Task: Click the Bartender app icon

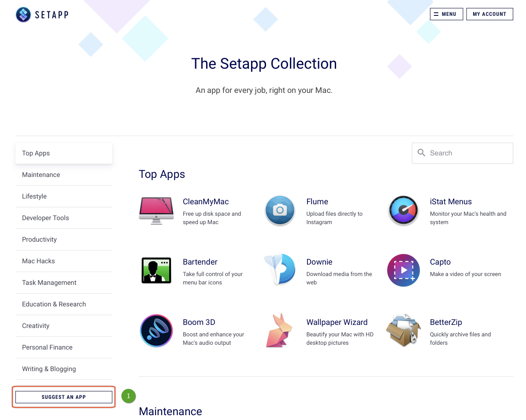Action: 156,270
